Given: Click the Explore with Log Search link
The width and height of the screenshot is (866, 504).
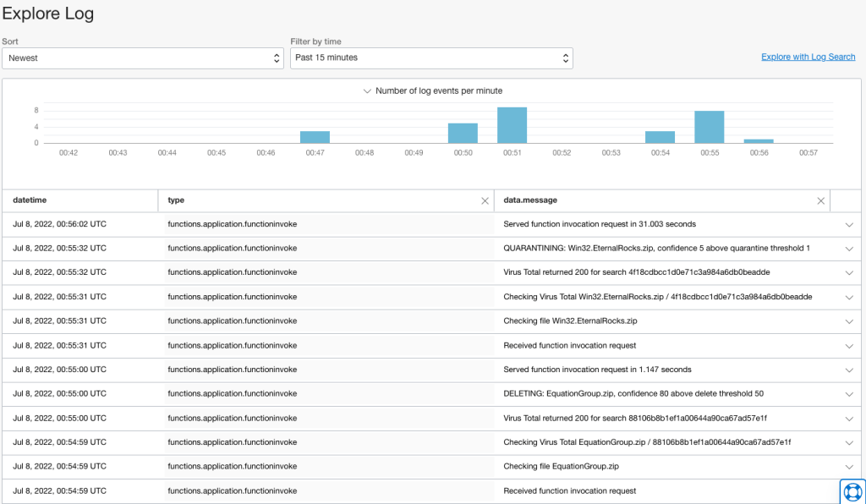Looking at the screenshot, I should 808,57.
